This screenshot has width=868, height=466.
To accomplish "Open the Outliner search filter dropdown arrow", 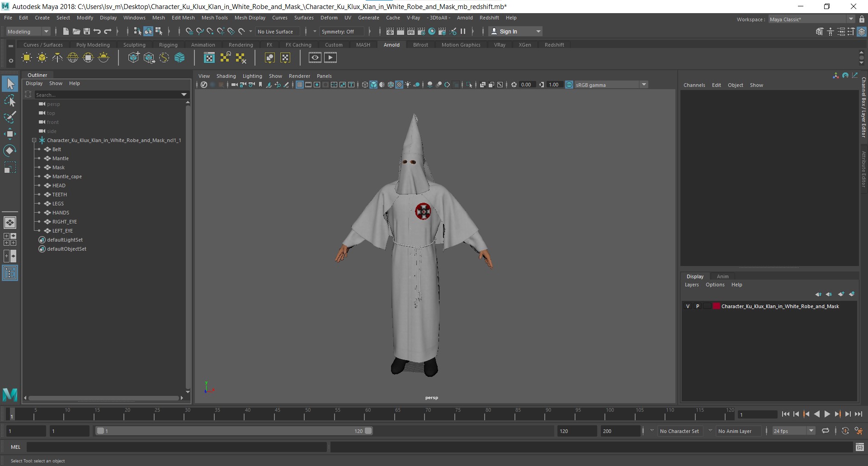I will click(x=184, y=95).
